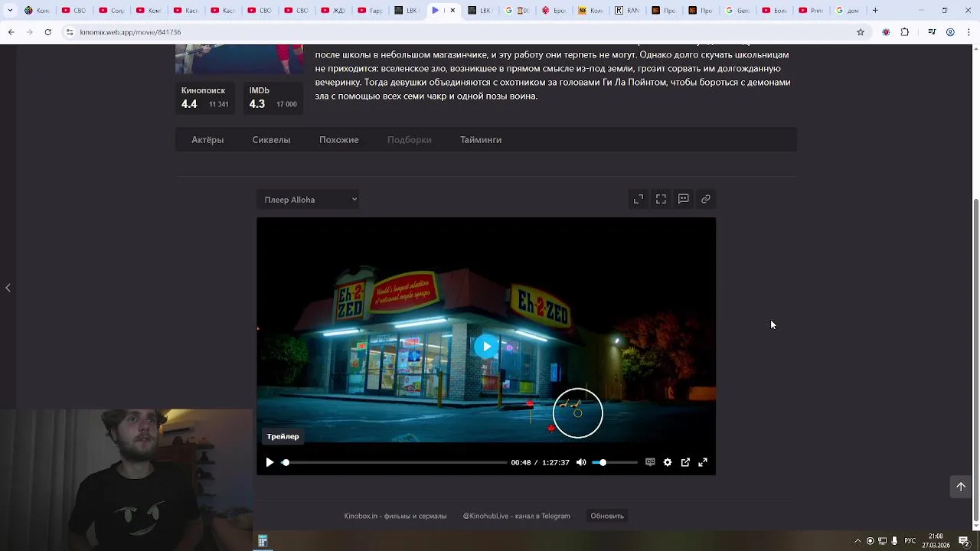Switch to the Брос browser tab
The height and width of the screenshot is (551, 980).
(x=554, y=11)
